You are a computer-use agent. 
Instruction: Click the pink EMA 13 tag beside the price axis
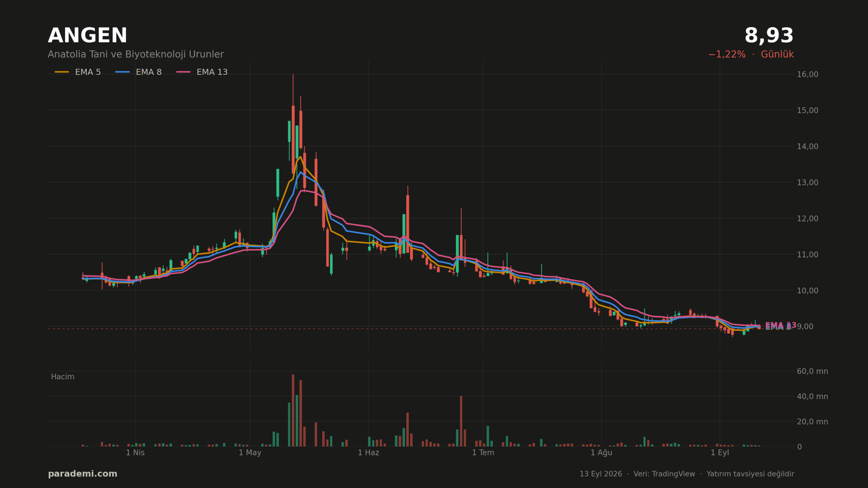click(x=781, y=325)
